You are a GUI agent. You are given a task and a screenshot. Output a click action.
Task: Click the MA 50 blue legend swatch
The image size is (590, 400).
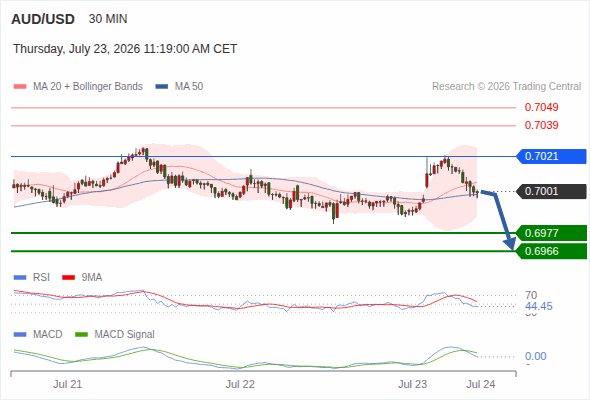(162, 87)
